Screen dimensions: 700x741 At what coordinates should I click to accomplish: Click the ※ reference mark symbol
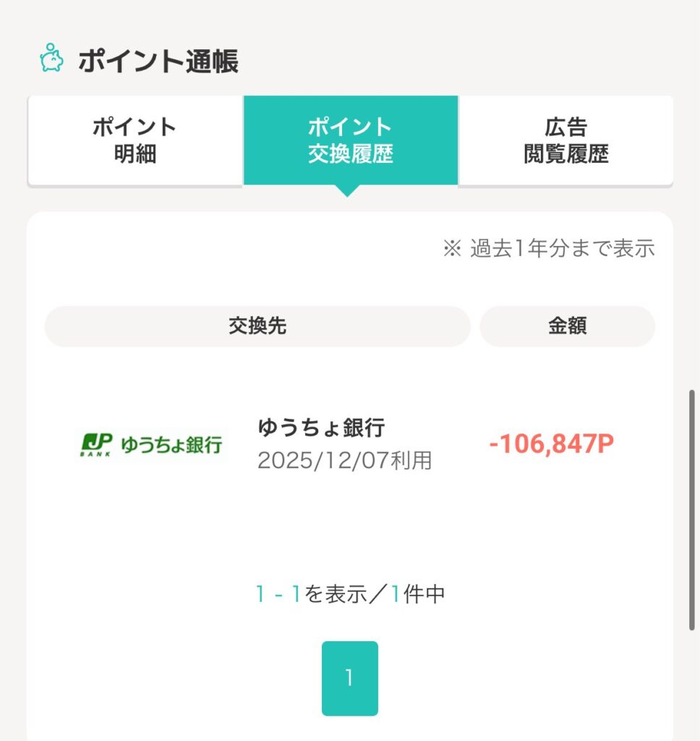click(x=452, y=249)
